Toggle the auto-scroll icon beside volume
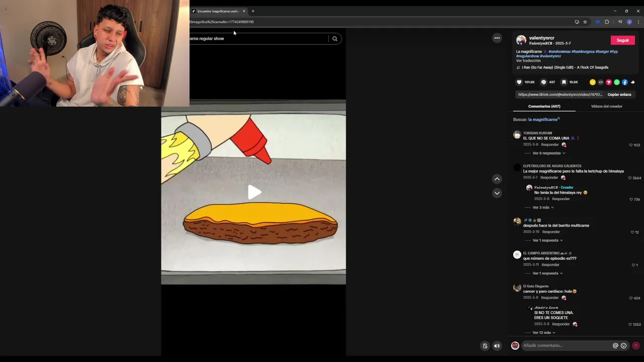This screenshot has height=362, width=644. 485,346
